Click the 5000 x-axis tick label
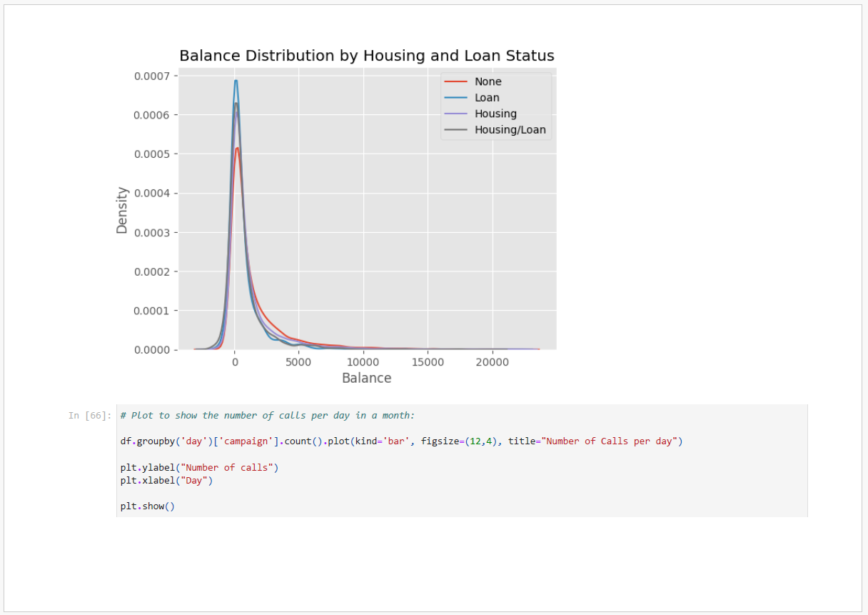 pyautogui.click(x=298, y=363)
